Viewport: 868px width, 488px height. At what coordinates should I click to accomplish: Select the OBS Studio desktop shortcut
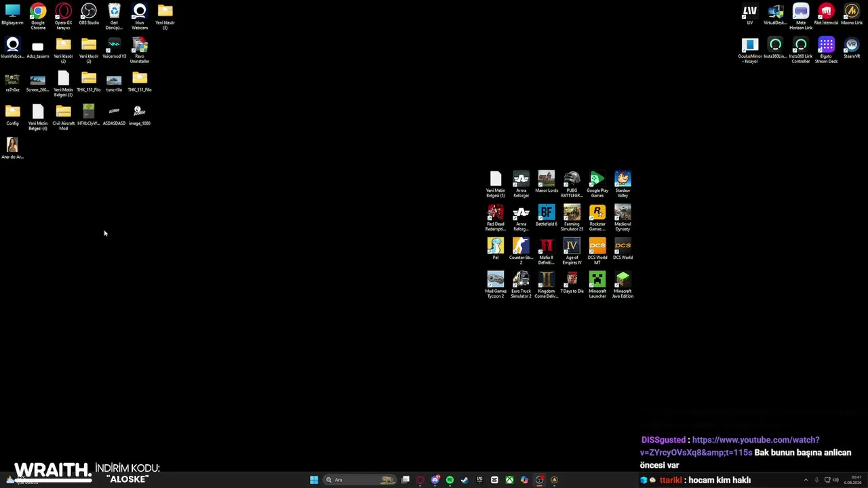tap(89, 15)
